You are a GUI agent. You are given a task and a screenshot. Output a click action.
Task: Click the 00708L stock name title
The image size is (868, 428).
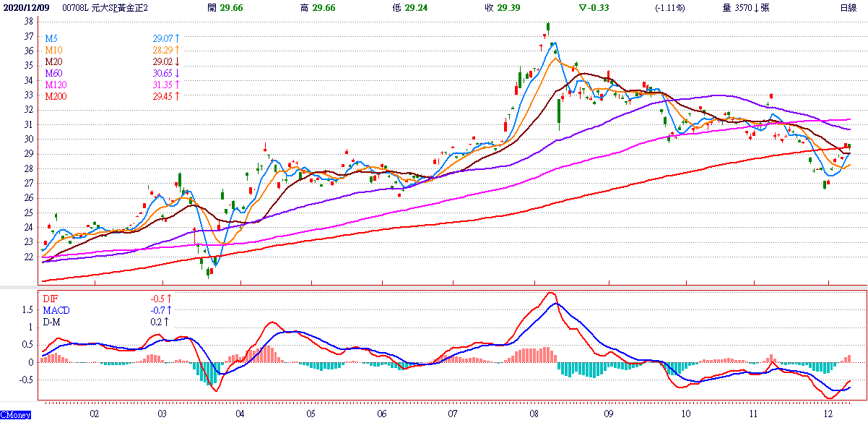(x=105, y=7)
